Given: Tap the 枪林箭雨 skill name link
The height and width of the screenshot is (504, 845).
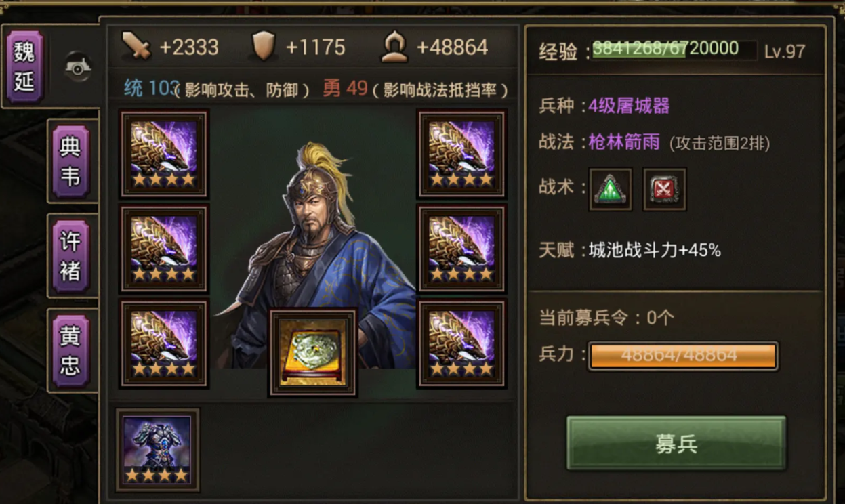Looking at the screenshot, I should coord(623,142).
